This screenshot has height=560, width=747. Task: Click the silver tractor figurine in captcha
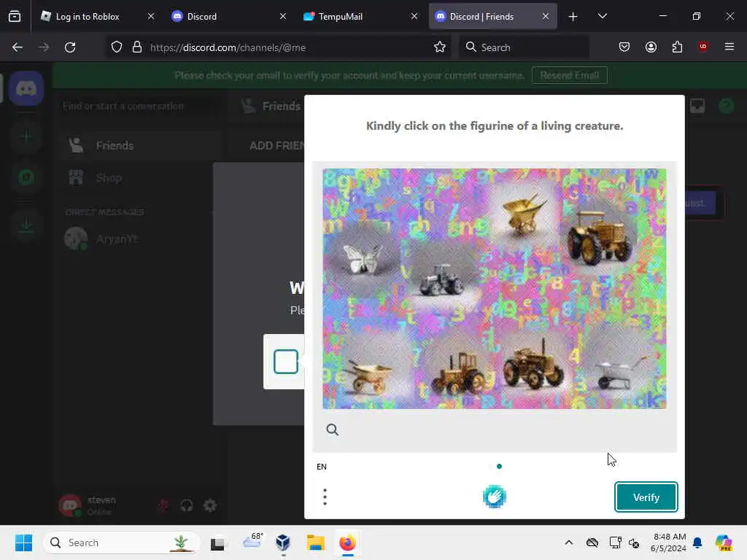click(441, 279)
